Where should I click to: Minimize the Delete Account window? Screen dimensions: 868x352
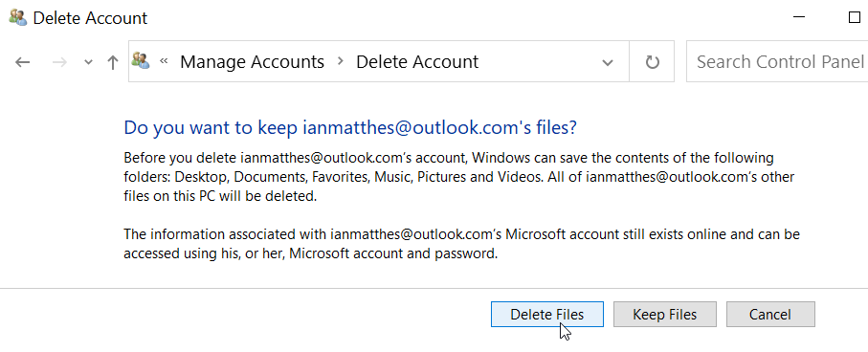pos(799,17)
